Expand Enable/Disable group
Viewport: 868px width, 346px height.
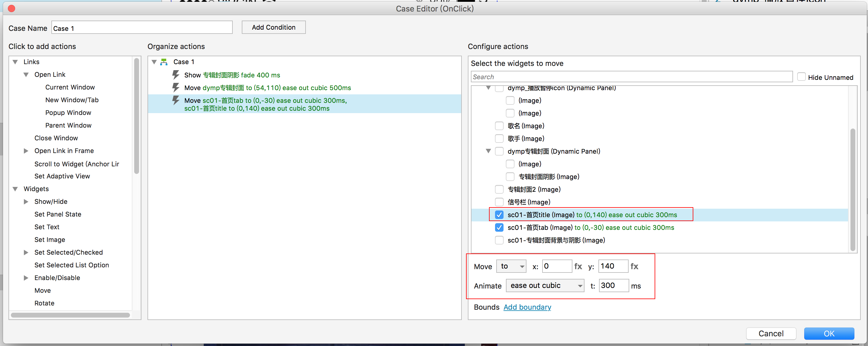(26, 278)
